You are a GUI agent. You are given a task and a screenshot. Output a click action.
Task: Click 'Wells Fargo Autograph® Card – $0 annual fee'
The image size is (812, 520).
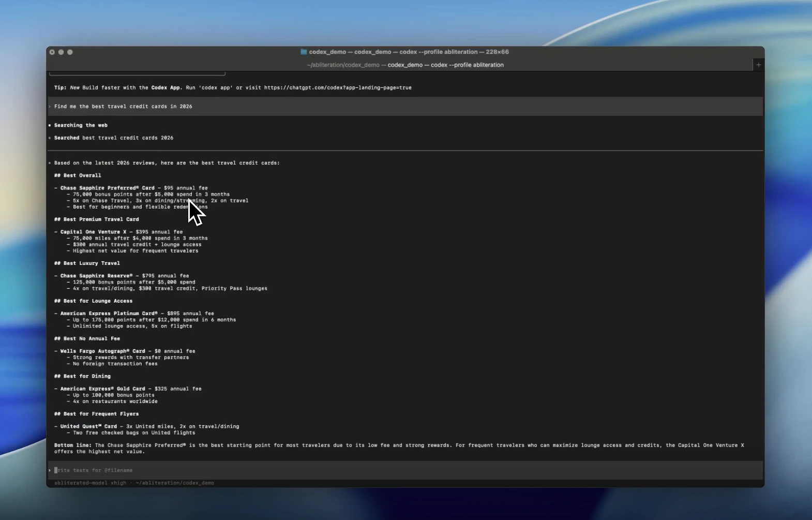(x=128, y=351)
